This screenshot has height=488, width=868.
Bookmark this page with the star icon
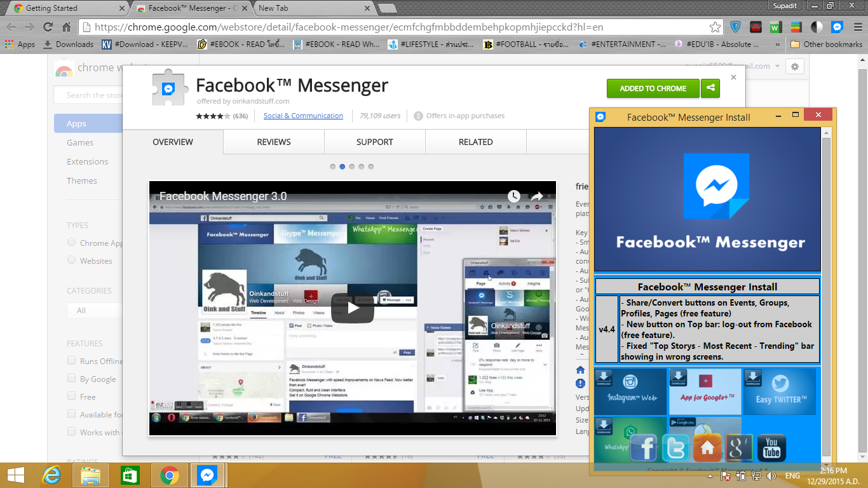[715, 27]
